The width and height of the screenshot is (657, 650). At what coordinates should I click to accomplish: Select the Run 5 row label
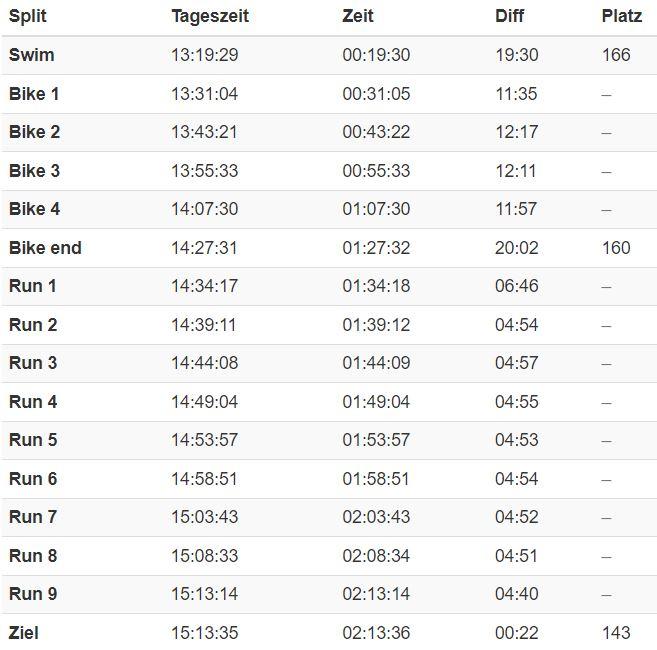(x=33, y=440)
